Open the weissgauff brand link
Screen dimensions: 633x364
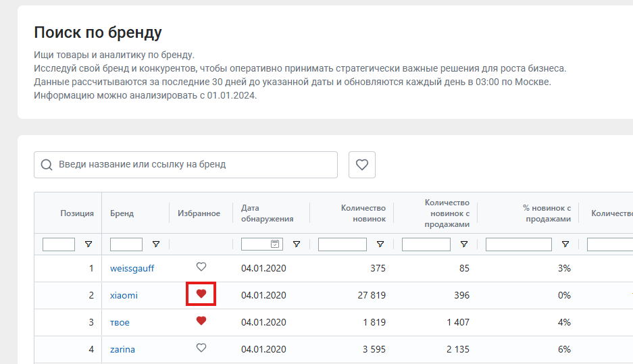pos(132,268)
